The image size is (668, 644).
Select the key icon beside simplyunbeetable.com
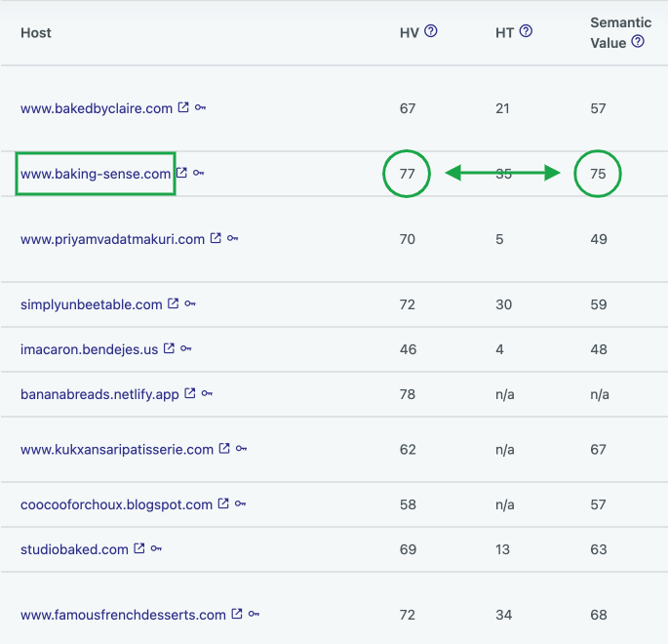coord(190,303)
